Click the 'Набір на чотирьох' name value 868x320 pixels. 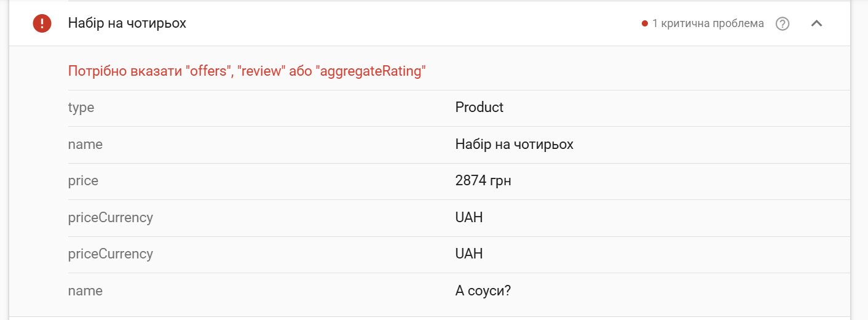[x=515, y=144]
